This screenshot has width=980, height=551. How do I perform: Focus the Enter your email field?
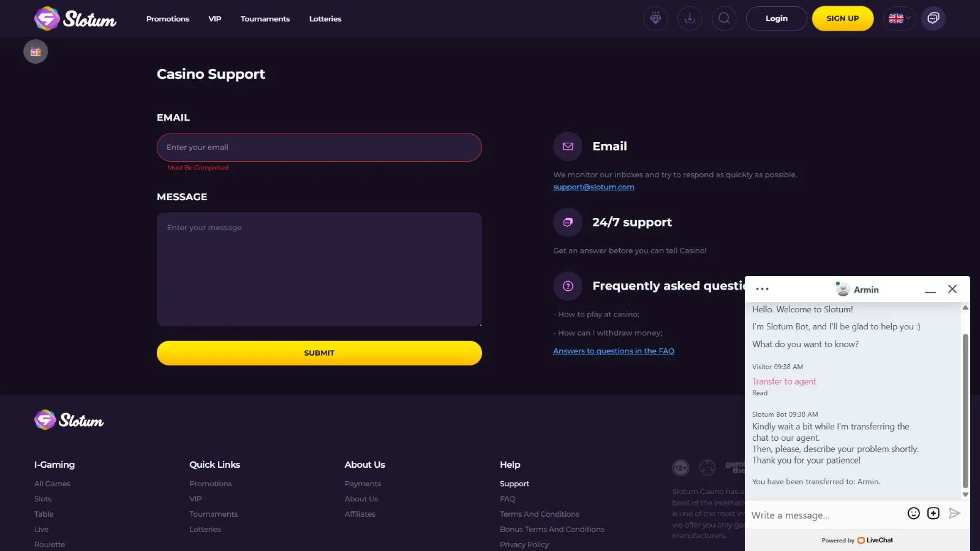(x=319, y=148)
